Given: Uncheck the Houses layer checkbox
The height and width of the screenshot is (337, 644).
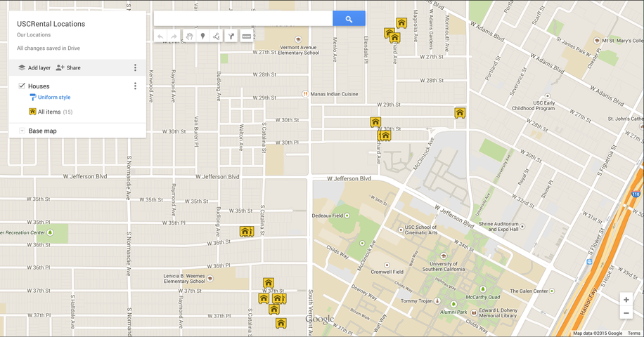Looking at the screenshot, I should [x=22, y=86].
